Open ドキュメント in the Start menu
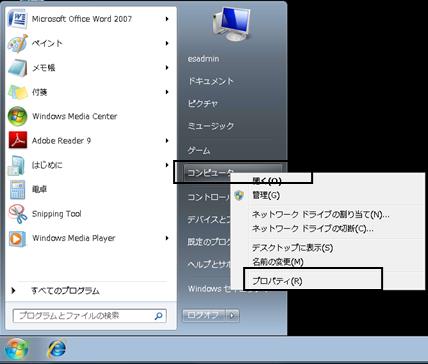The image size is (428, 364). point(211,81)
